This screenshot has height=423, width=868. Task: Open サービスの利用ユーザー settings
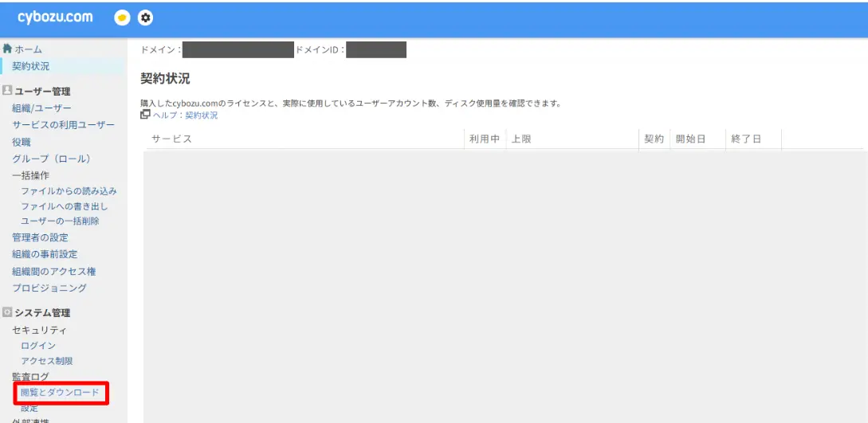pos(63,125)
